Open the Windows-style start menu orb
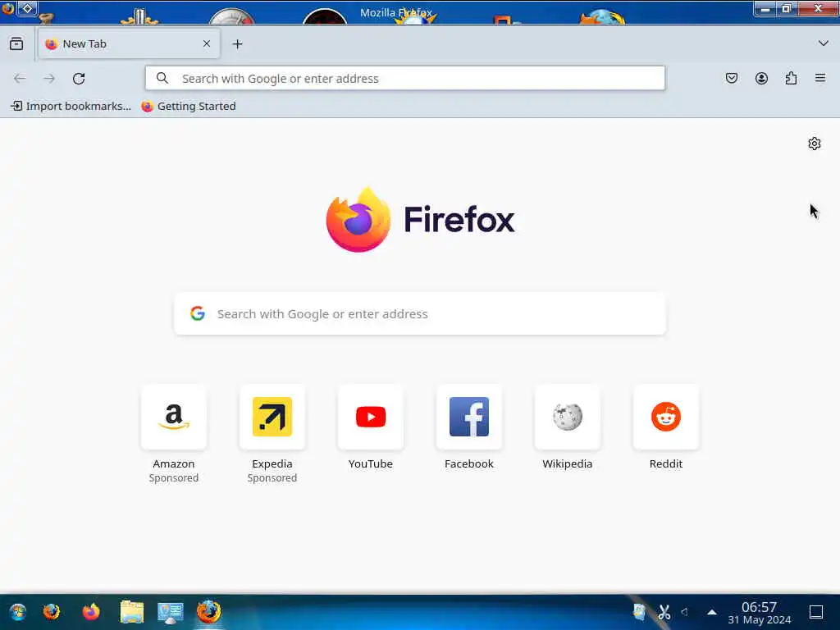The width and height of the screenshot is (840, 630). click(x=18, y=612)
